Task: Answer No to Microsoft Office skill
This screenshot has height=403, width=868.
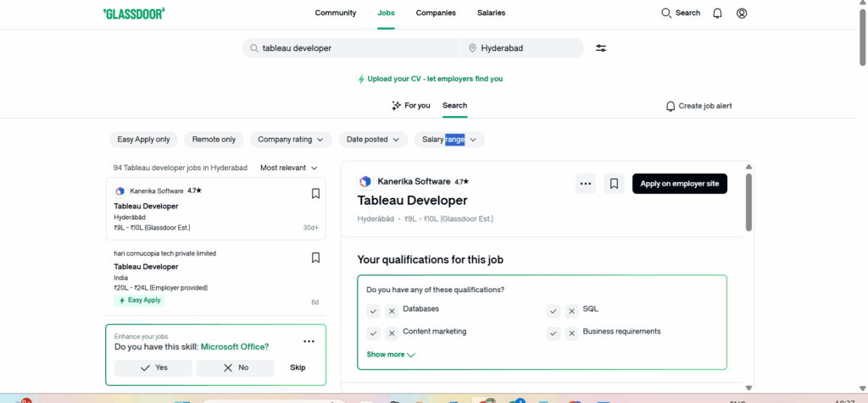Action: pyautogui.click(x=236, y=367)
